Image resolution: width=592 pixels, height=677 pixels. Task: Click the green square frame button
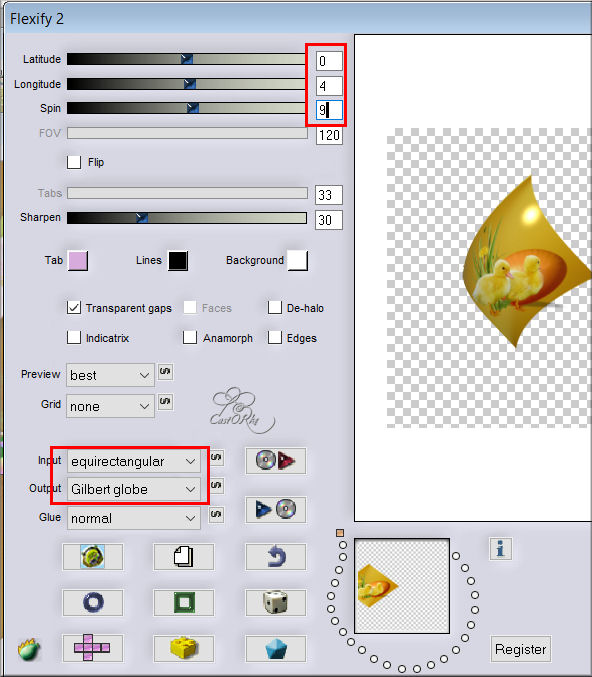click(184, 602)
